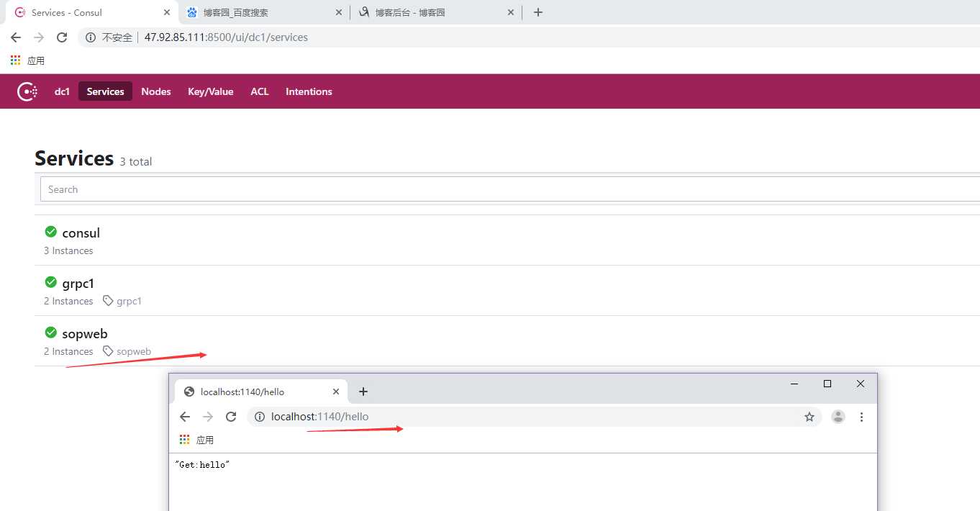Click the localhost:1140/hello address field
980x511 pixels.
[535, 417]
